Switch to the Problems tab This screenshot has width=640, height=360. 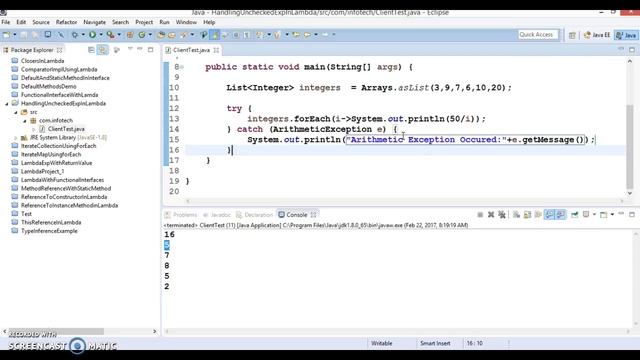[181, 215]
